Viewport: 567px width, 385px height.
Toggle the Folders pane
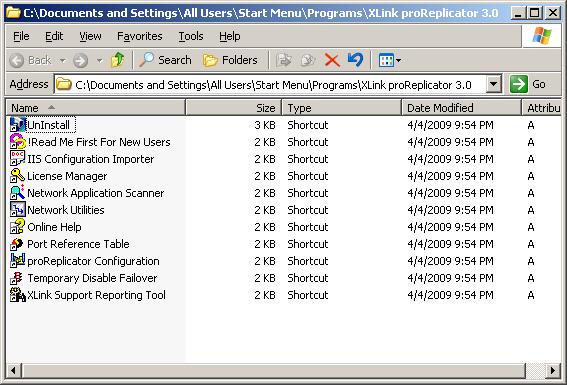coord(230,60)
